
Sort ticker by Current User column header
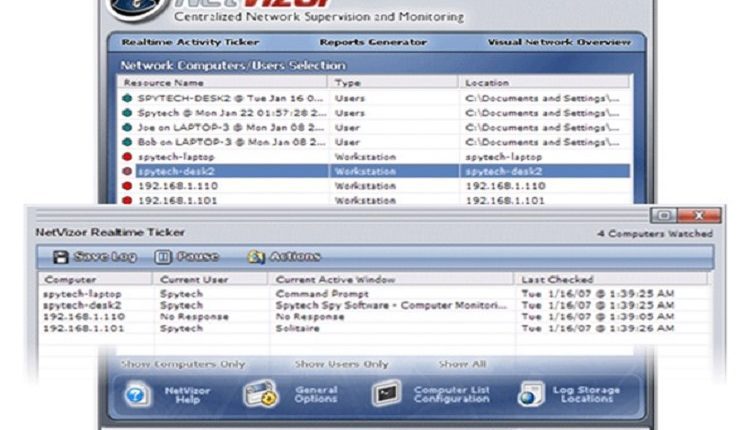(210, 279)
